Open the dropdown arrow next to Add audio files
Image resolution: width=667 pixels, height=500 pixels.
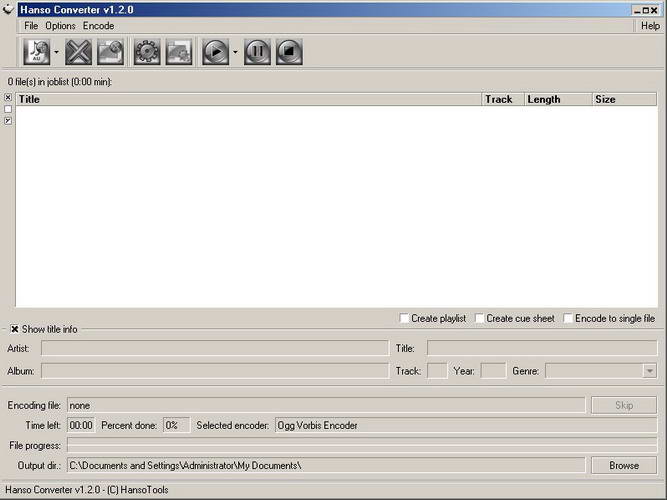(x=56, y=52)
